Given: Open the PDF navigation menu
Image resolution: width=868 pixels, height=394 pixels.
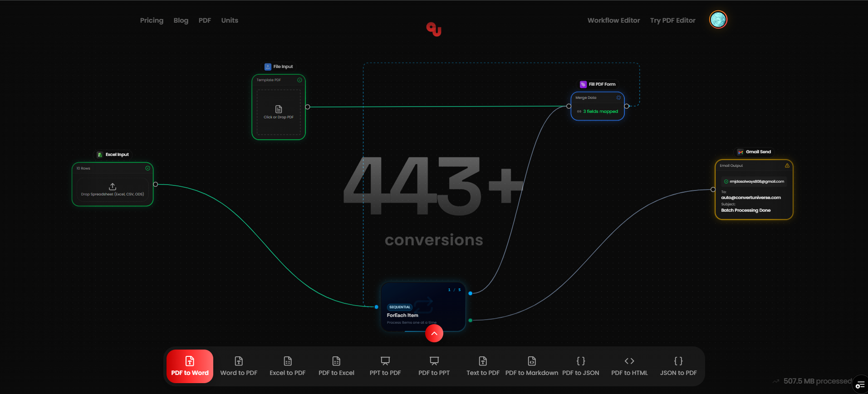Looking at the screenshot, I should pyautogui.click(x=205, y=20).
